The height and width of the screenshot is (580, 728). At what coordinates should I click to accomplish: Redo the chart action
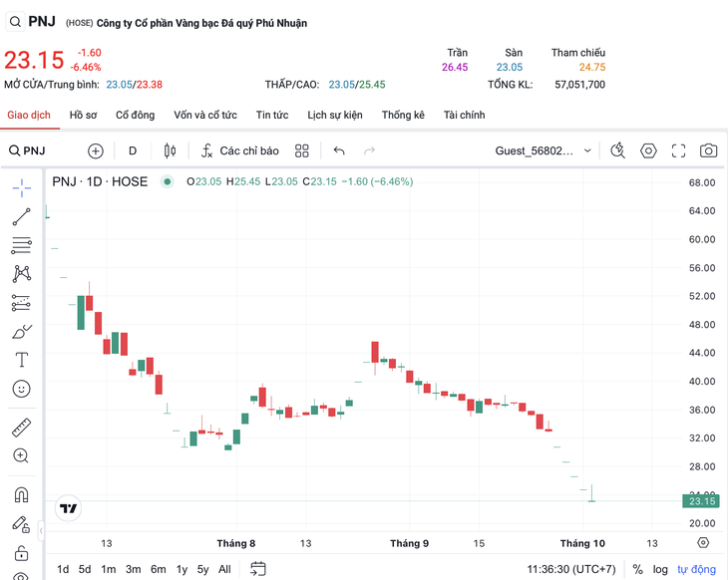click(x=370, y=150)
